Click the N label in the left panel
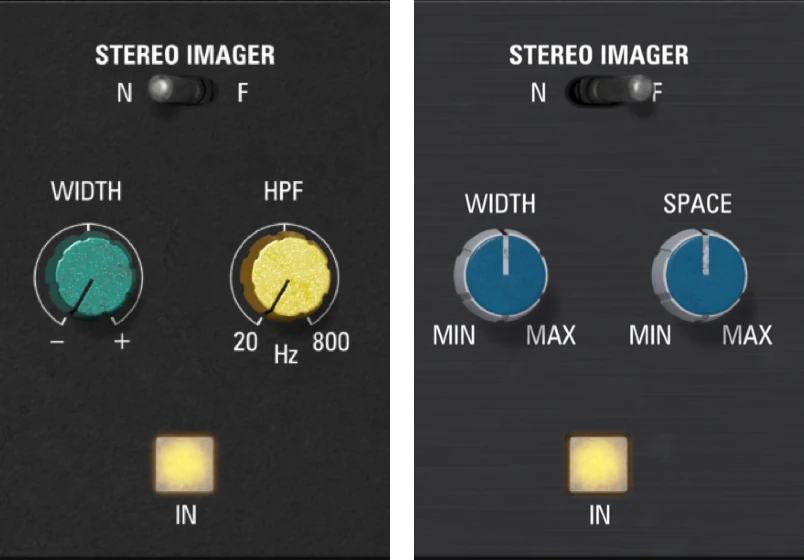Viewport: 804px width, 560px height. (125, 93)
